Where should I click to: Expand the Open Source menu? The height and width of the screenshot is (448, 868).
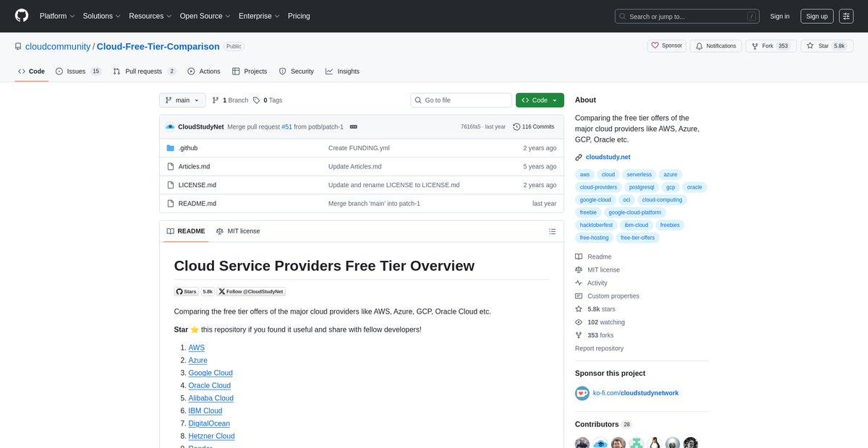[205, 16]
